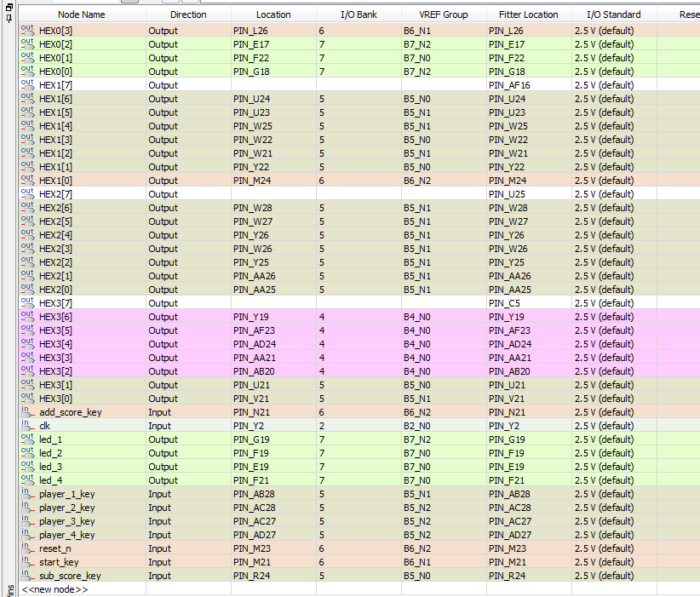Screen dimensions: 700x597
Task: Click the output pin icon for HEX3[6]
Action: pyautogui.click(x=27, y=316)
